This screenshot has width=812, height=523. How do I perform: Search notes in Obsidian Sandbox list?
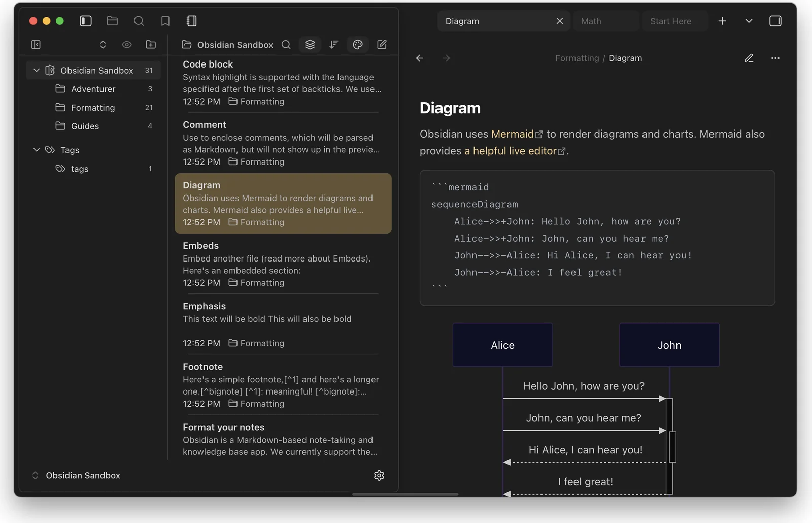click(x=286, y=45)
